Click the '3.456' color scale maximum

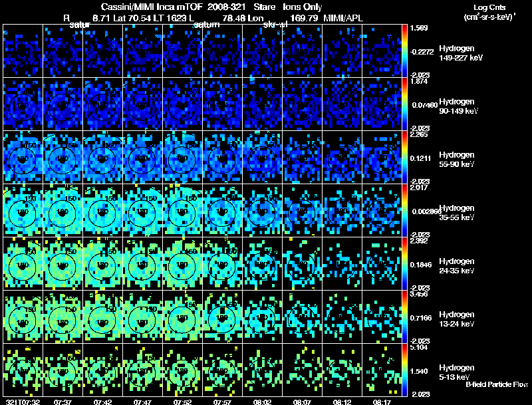tap(419, 294)
